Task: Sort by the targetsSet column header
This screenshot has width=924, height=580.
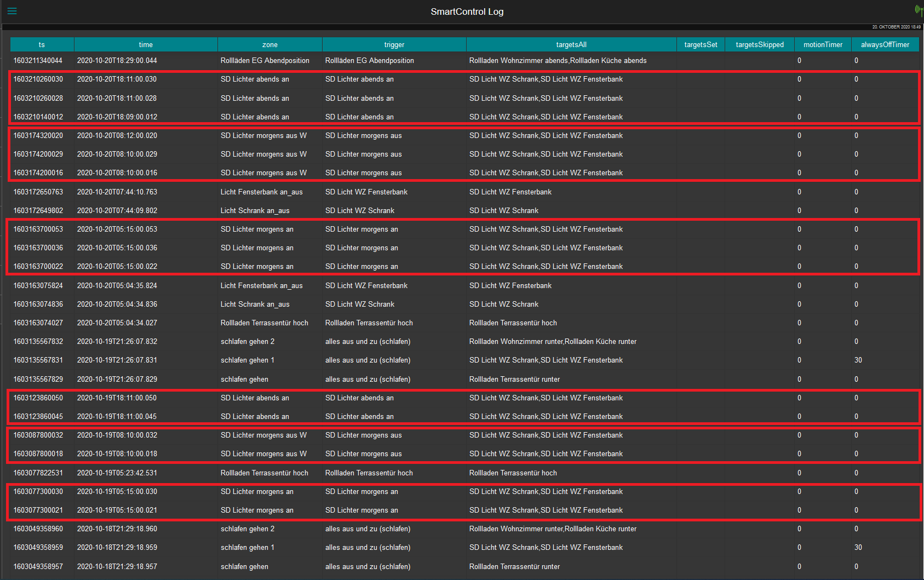Action: (x=701, y=44)
